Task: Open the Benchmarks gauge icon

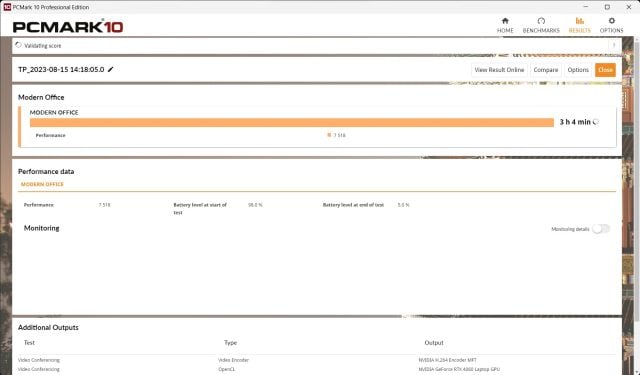Action: [541, 21]
